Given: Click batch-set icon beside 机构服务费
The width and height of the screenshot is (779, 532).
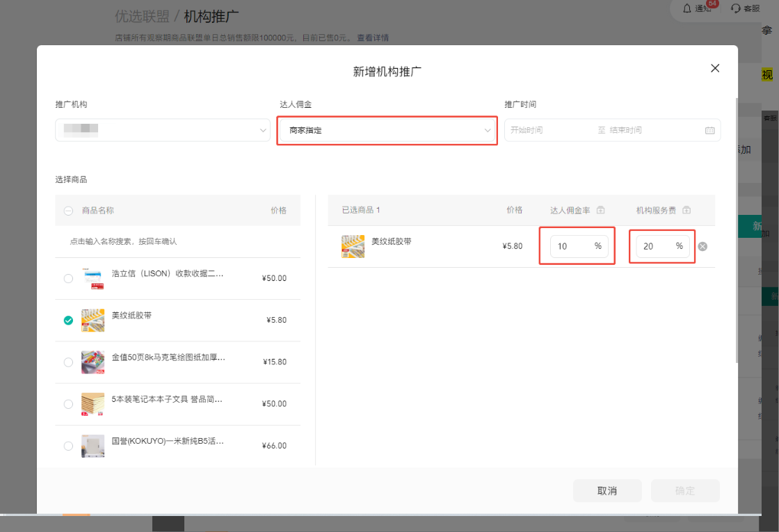Looking at the screenshot, I should (x=686, y=210).
